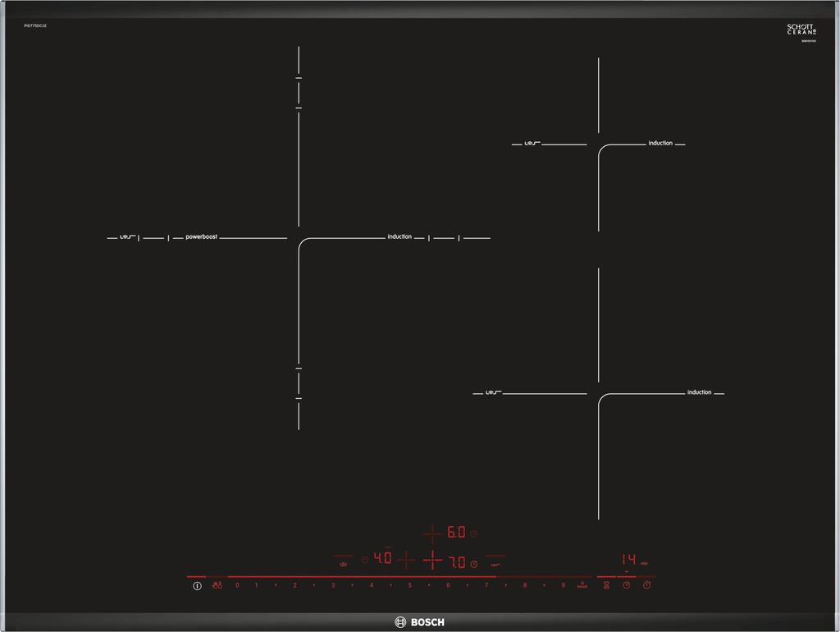This screenshot has width=840, height=632.
Task: Tap the clock icon left of 4.0
Action: 365,560
